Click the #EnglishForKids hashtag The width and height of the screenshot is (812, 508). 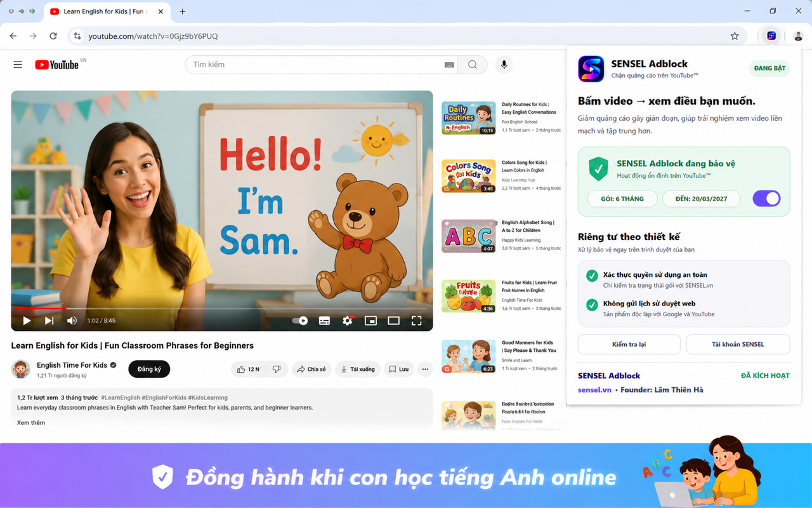[165, 398]
